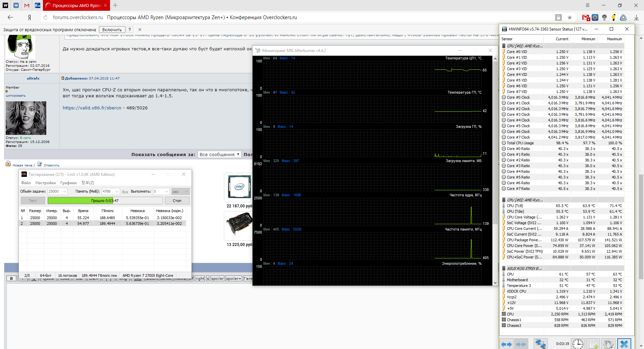Go back to the previous page
Image resolution: width=644 pixels, height=349 pixels.
click(10, 17)
